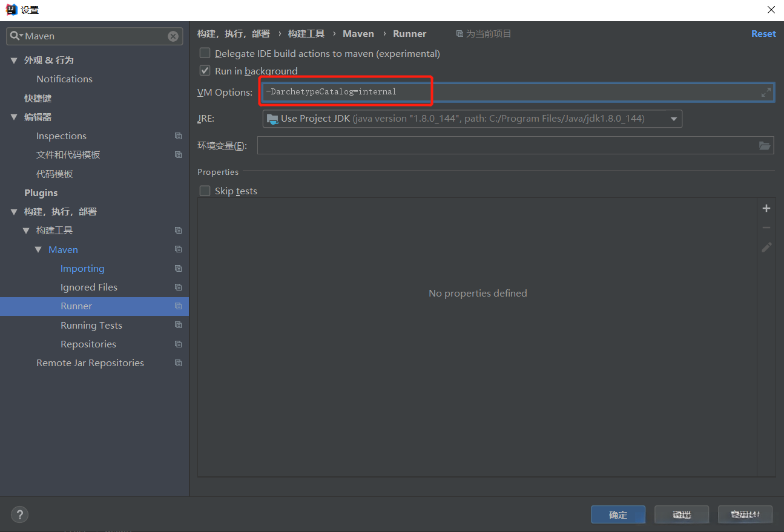Open Remote Jar Repositories settings
The width and height of the screenshot is (784, 532).
pos(90,363)
